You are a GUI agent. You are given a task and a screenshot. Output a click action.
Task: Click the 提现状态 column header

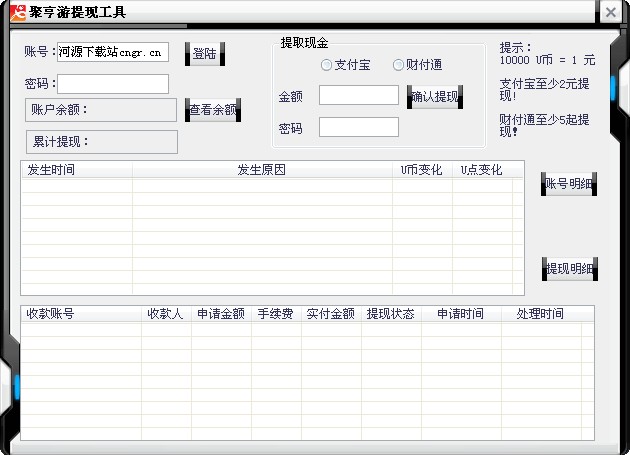[x=390, y=314]
